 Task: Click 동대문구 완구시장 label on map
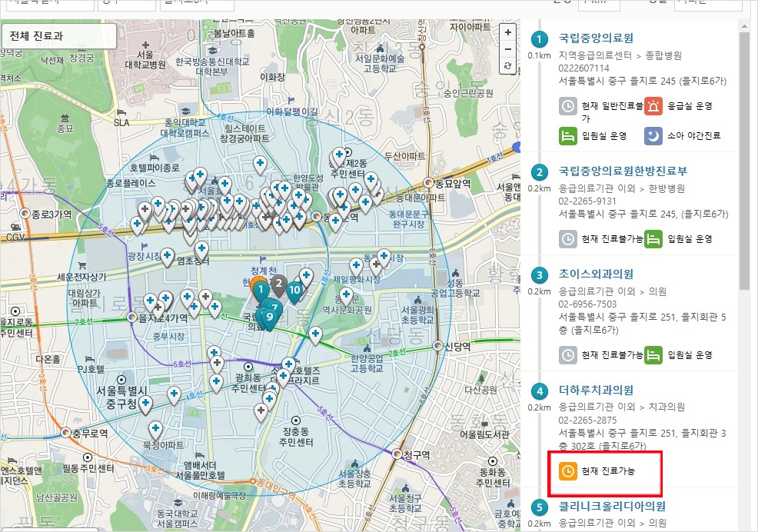(x=409, y=219)
